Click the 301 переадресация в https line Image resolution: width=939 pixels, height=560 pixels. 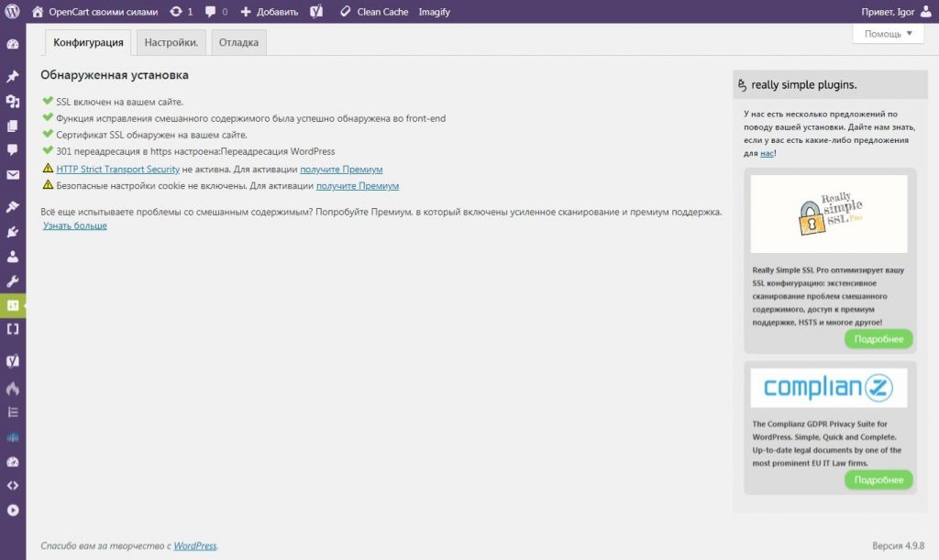[195, 151]
